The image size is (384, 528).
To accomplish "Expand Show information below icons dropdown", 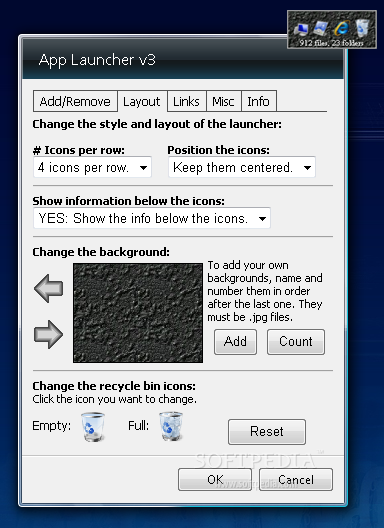I will 152,218.
